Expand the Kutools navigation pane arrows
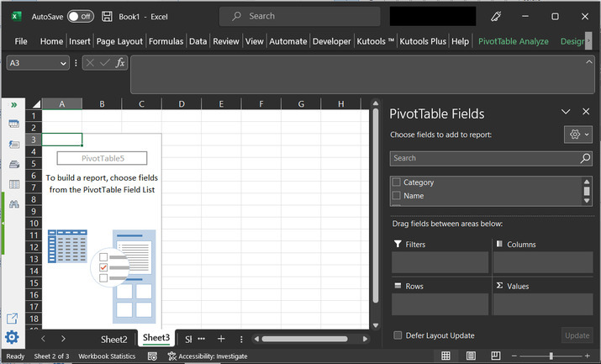601x364 pixels. 13,104
